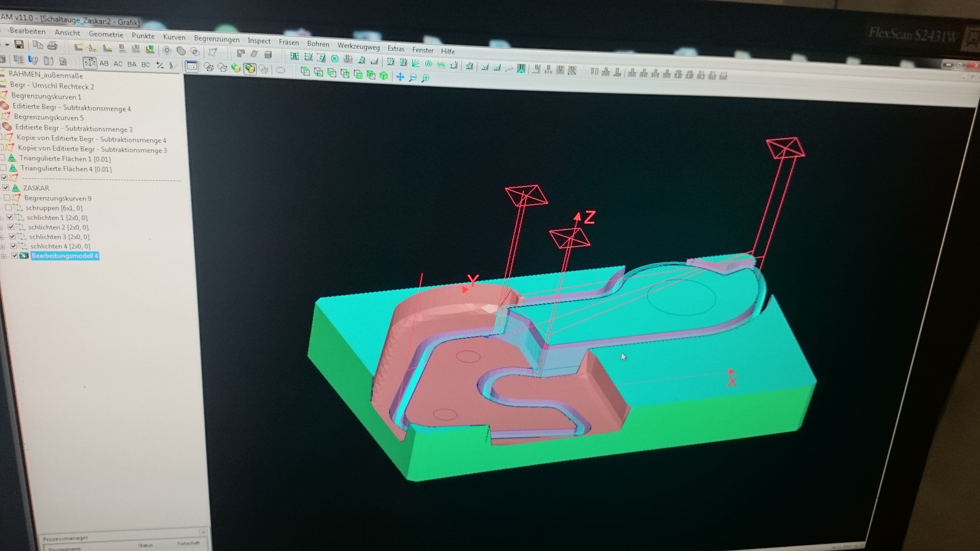Click the green circular milling strategy icon
This screenshot has width=980, height=551.
pyautogui.click(x=334, y=59)
